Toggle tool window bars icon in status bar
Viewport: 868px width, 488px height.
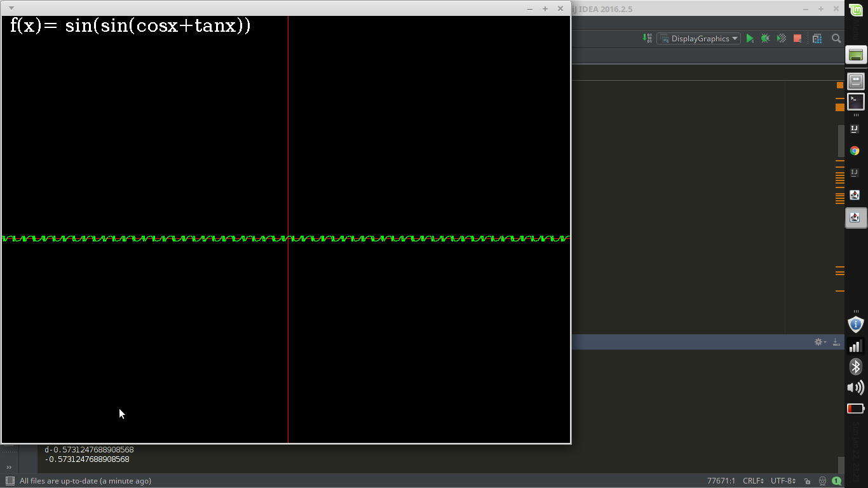pos(10,481)
